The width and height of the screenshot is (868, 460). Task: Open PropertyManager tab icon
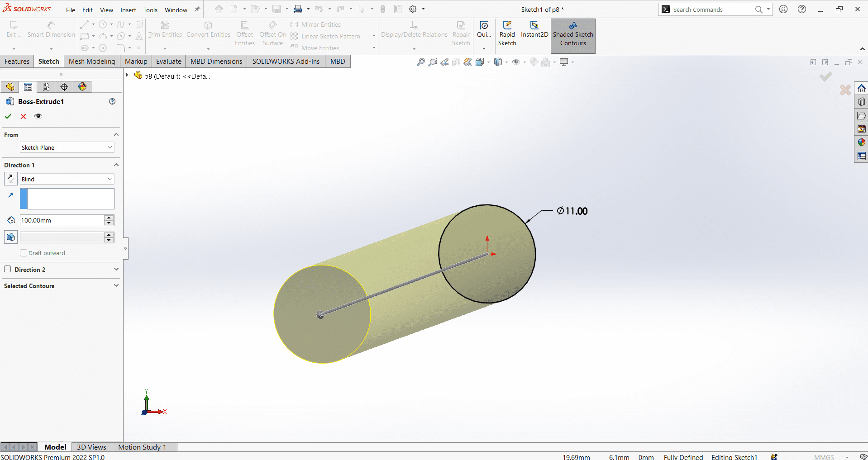(x=28, y=87)
